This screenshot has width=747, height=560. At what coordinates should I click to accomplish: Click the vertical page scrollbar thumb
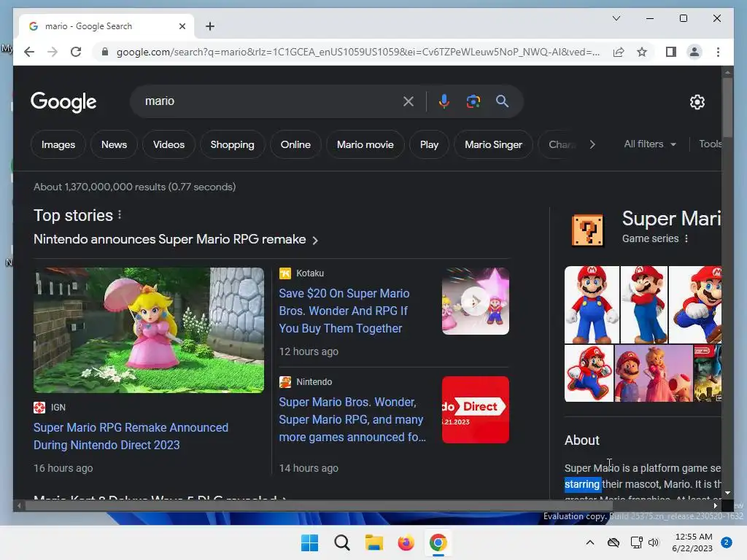(x=727, y=107)
